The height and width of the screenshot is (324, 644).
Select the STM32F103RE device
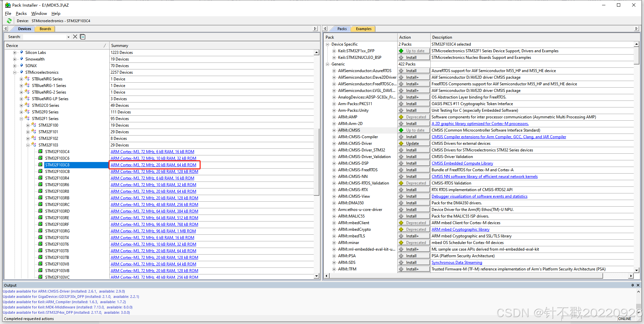(x=57, y=218)
